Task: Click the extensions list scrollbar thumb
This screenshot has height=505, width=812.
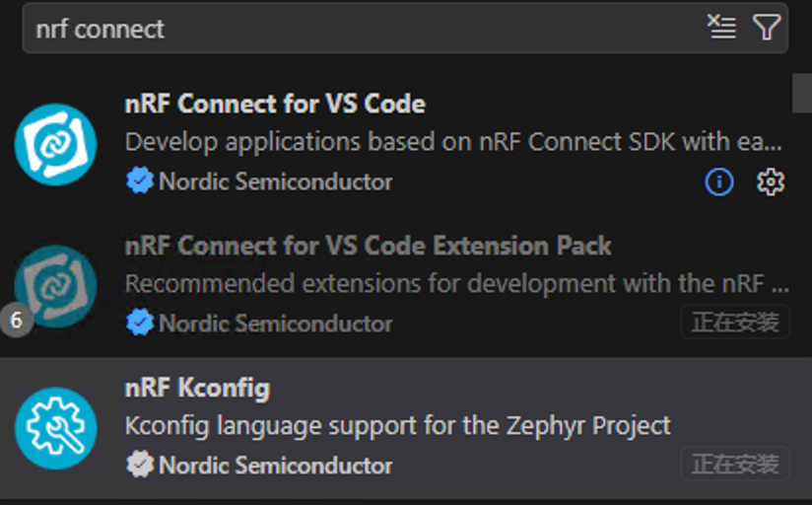Action: [802, 94]
